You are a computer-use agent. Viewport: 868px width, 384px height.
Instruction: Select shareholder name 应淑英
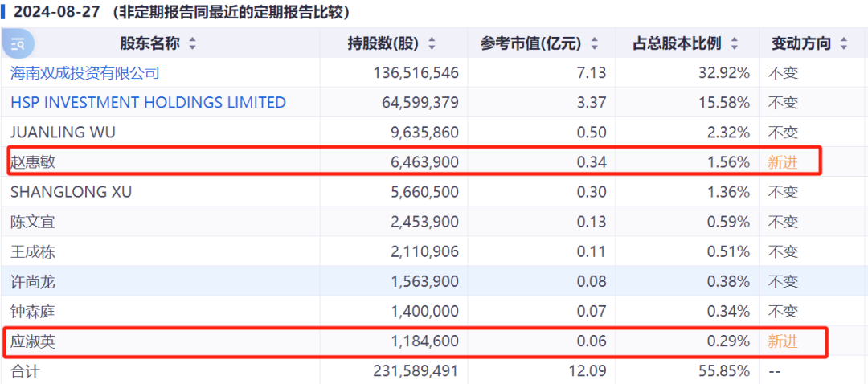(x=33, y=341)
